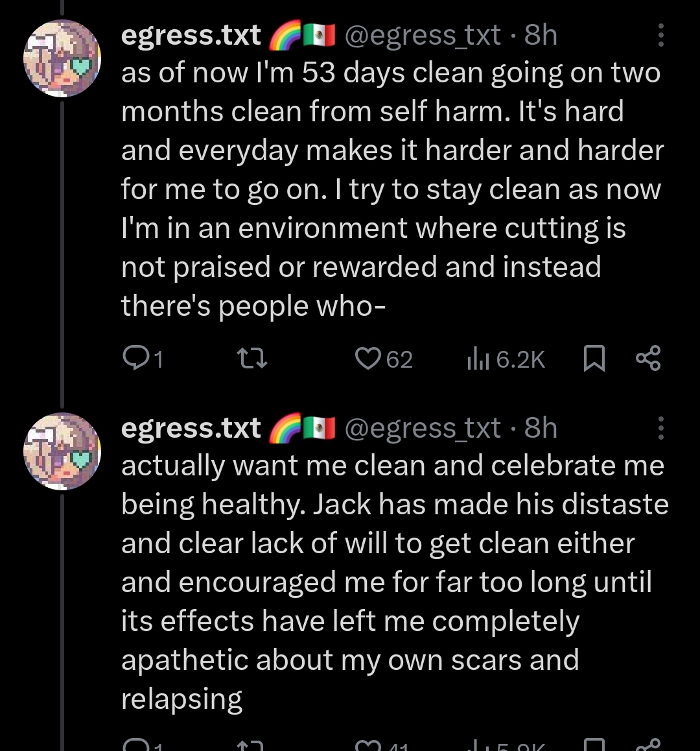
Task: Open second tweet text mentioning Jack
Action: click(395, 582)
